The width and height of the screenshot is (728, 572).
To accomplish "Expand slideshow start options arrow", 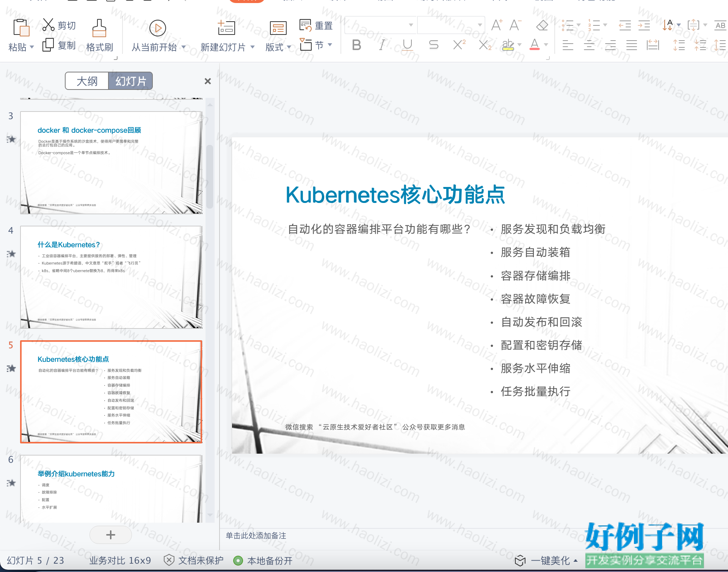I will point(184,47).
